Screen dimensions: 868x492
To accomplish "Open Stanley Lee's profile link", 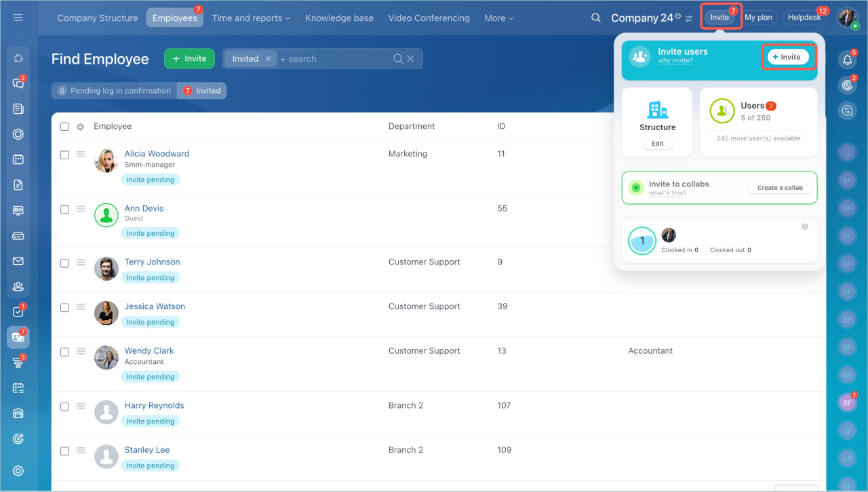I will 147,450.
